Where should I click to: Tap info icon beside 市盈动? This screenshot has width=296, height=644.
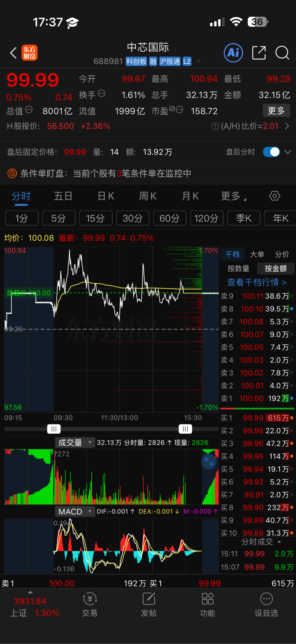tap(179, 110)
